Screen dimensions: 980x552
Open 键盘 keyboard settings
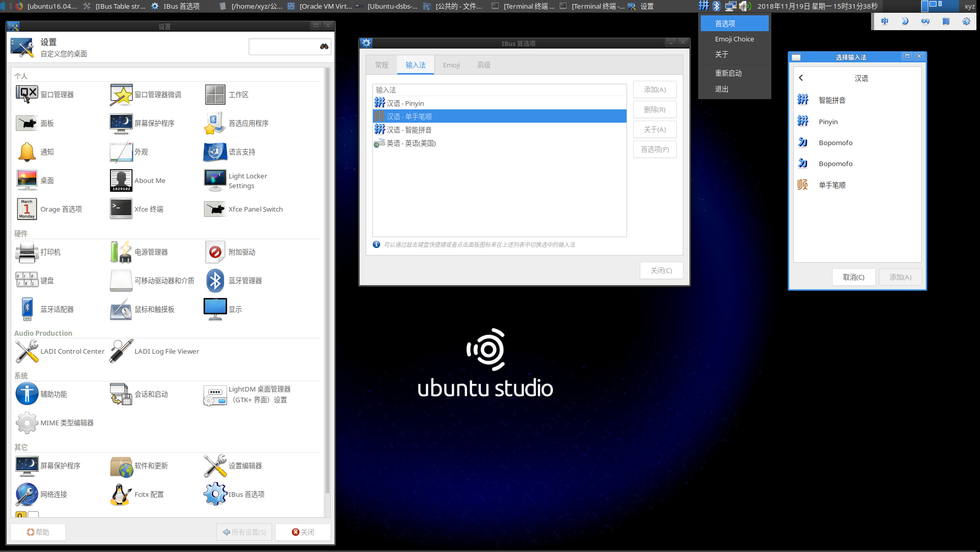pos(35,281)
